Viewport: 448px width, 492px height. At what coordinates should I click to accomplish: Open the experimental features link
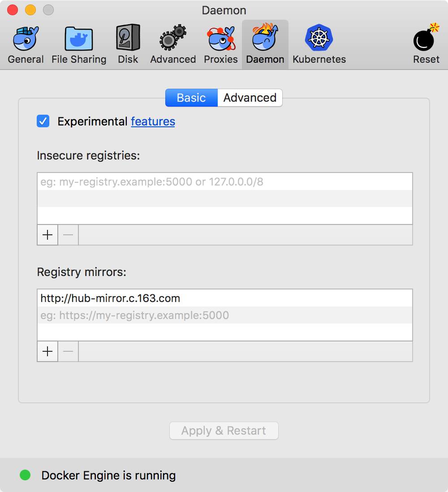click(x=153, y=121)
